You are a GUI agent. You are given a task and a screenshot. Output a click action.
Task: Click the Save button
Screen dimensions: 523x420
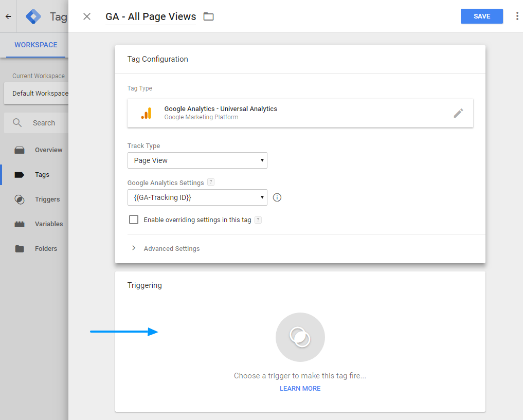(481, 16)
